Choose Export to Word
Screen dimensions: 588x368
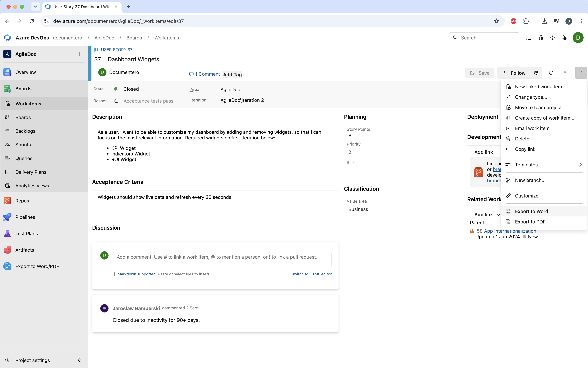click(544, 211)
